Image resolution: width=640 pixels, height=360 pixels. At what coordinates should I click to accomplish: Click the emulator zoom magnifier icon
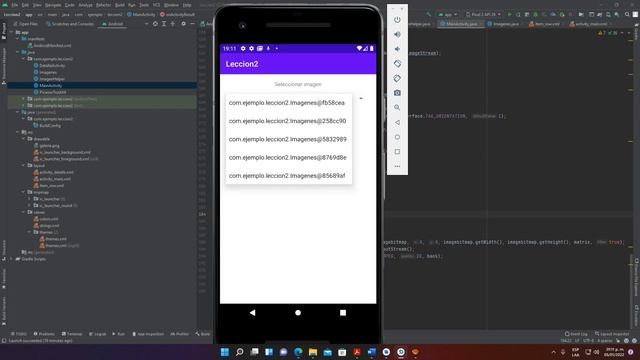pyautogui.click(x=397, y=108)
